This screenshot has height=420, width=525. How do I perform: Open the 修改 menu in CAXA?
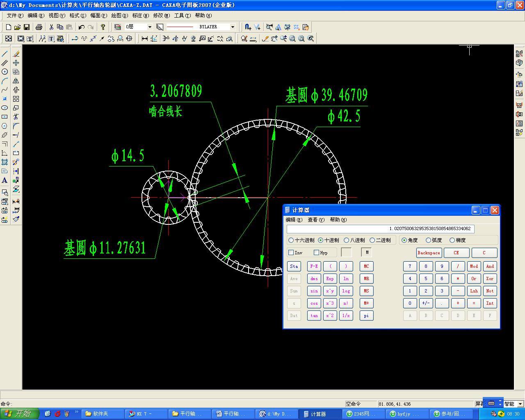162,16
